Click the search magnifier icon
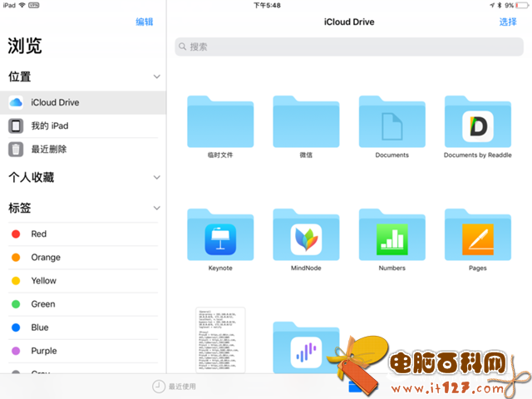Viewport: 532px width, 399px height. pos(183,47)
